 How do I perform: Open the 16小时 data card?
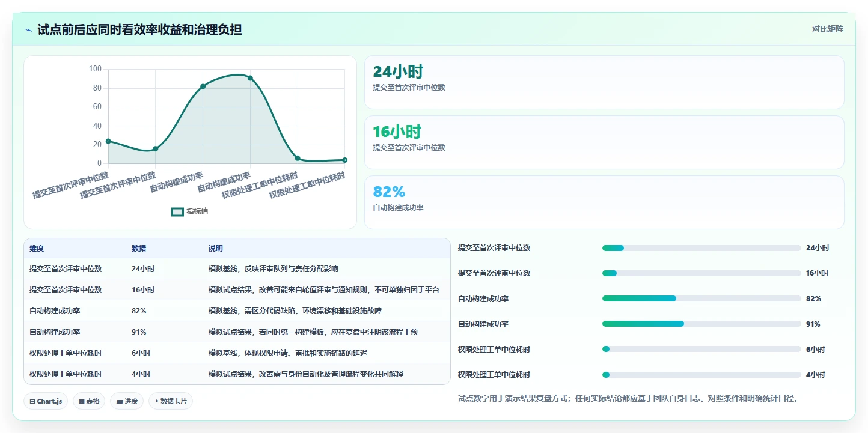[x=604, y=142]
